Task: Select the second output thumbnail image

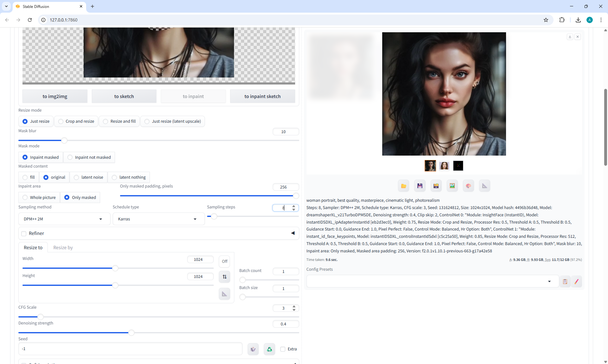Action: click(x=444, y=166)
